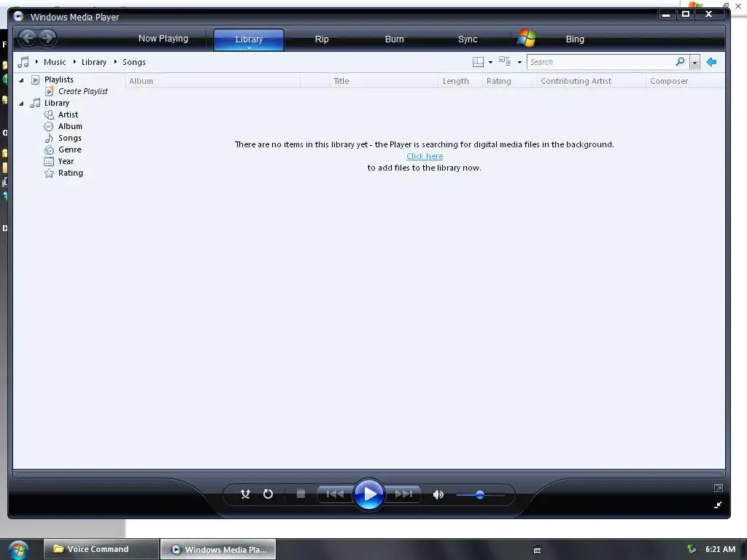Screen dimensions: 747x560
Task: Click the Forward navigation arrow
Action: point(47,38)
